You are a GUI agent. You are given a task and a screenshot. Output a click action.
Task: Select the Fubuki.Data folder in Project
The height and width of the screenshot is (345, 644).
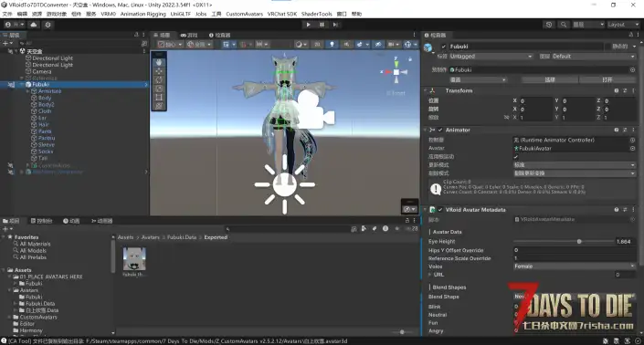[40, 304]
